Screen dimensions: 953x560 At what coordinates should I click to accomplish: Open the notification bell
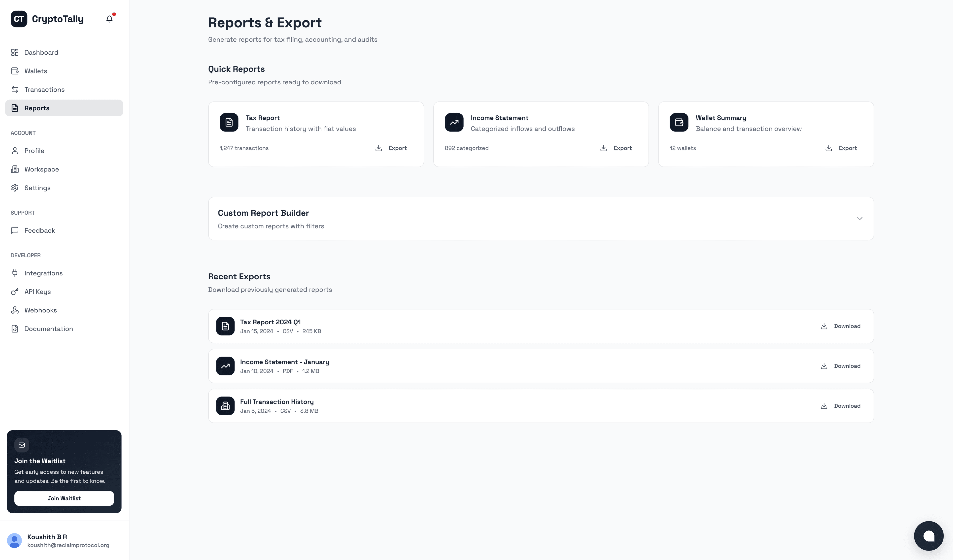coord(109,19)
